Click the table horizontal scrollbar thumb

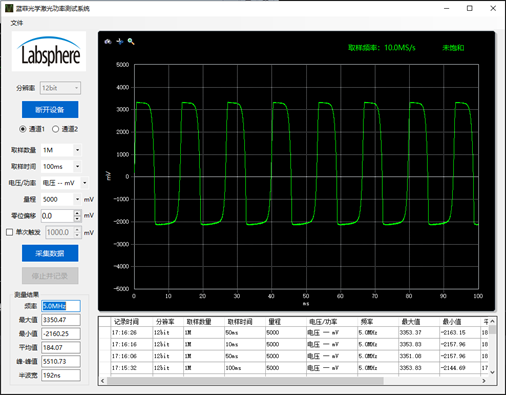point(245,381)
